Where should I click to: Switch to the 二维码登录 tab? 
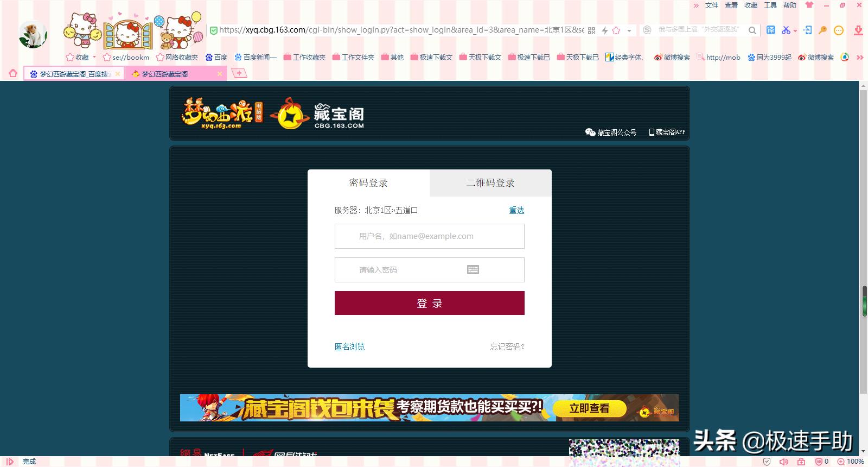[x=490, y=183]
